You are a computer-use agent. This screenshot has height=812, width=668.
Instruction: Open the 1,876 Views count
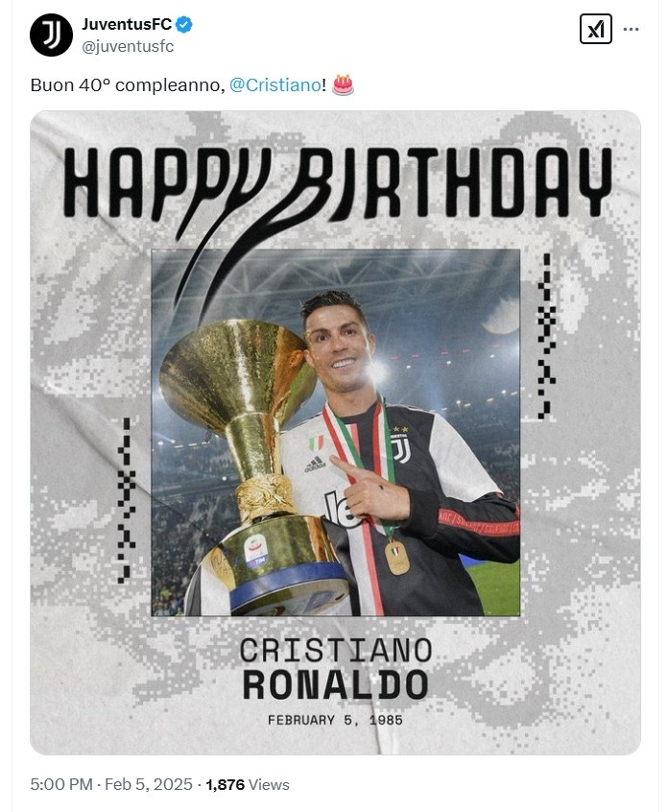[248, 784]
